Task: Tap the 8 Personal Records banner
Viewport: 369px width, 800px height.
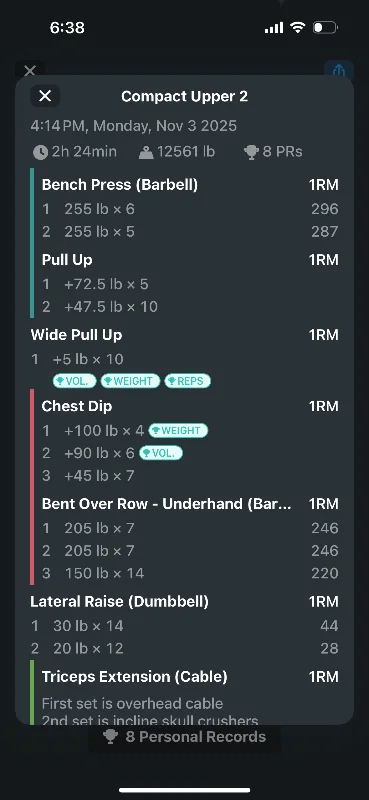Action: [x=184, y=737]
